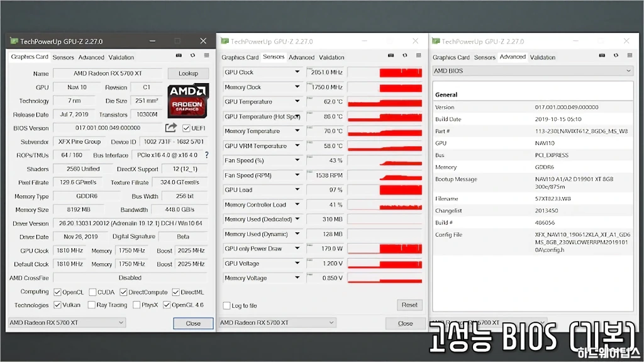Open hamburger menu in Advanced window
The image size is (644, 362).
[x=630, y=55]
